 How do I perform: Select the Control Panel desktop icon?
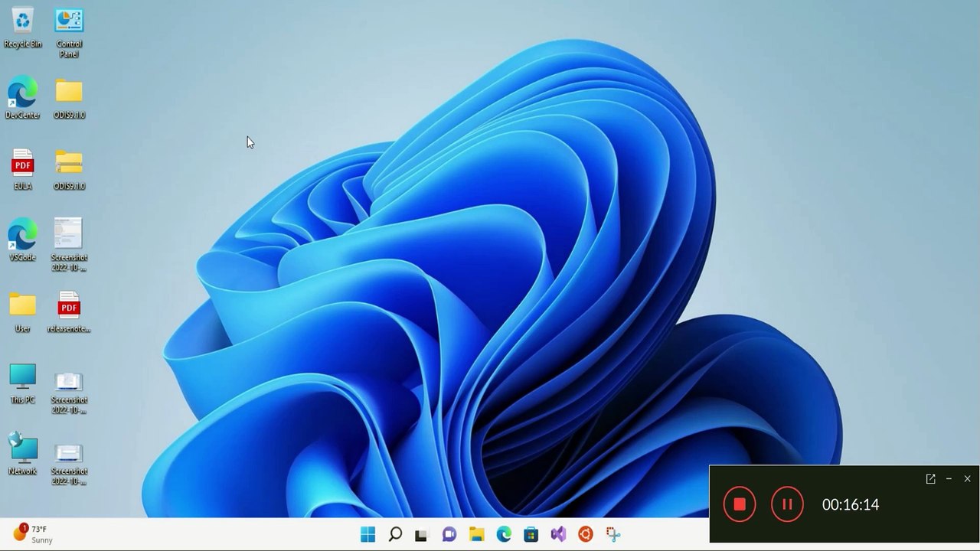(69, 33)
